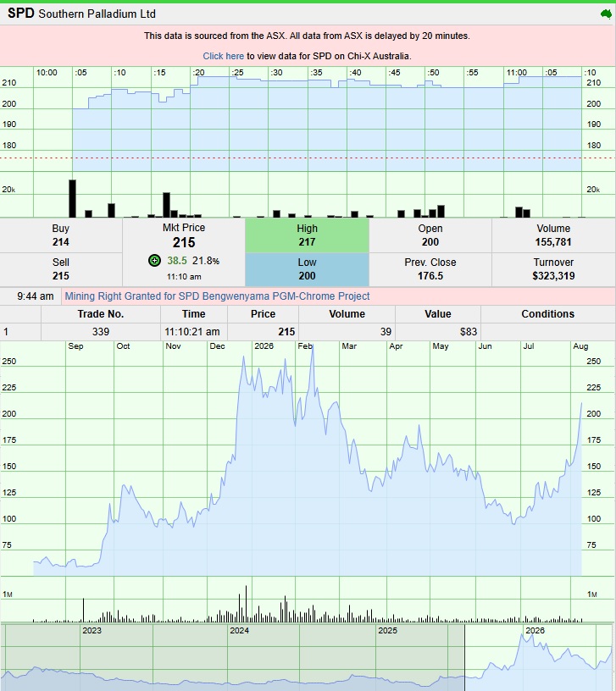
Task: Open Mining Right Granted announcement link
Action: 217,296
